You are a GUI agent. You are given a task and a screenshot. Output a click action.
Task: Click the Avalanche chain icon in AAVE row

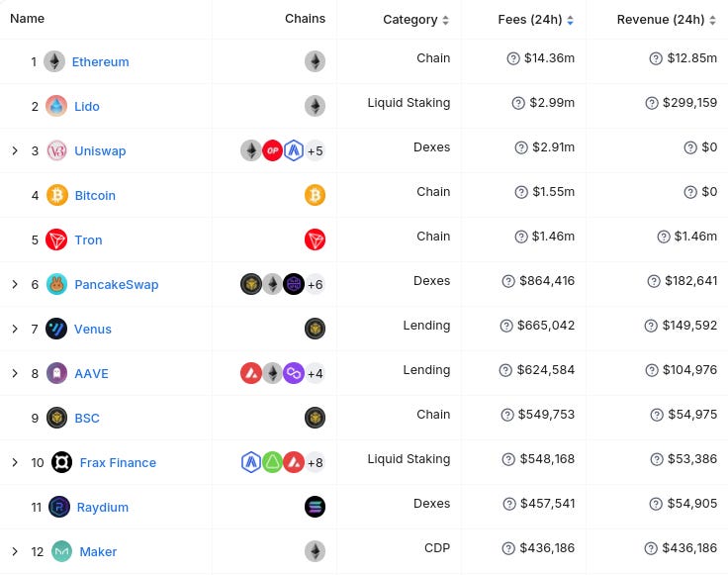click(x=250, y=373)
